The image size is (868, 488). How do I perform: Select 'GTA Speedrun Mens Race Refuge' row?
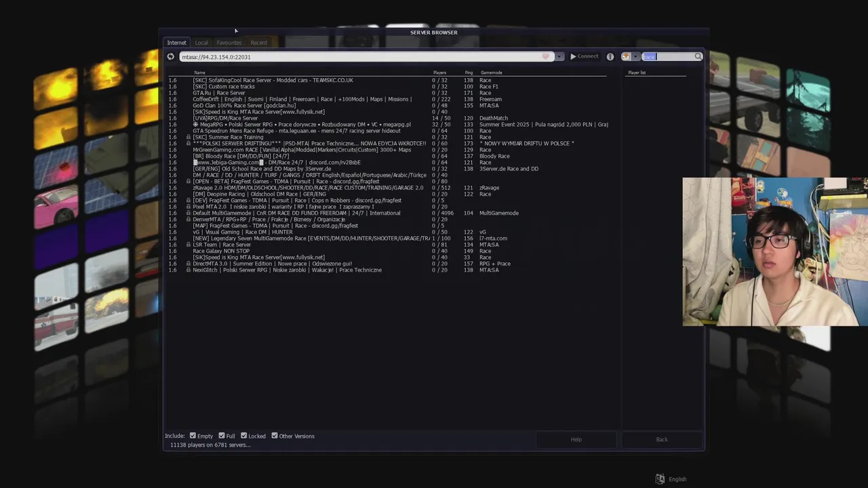pos(387,131)
